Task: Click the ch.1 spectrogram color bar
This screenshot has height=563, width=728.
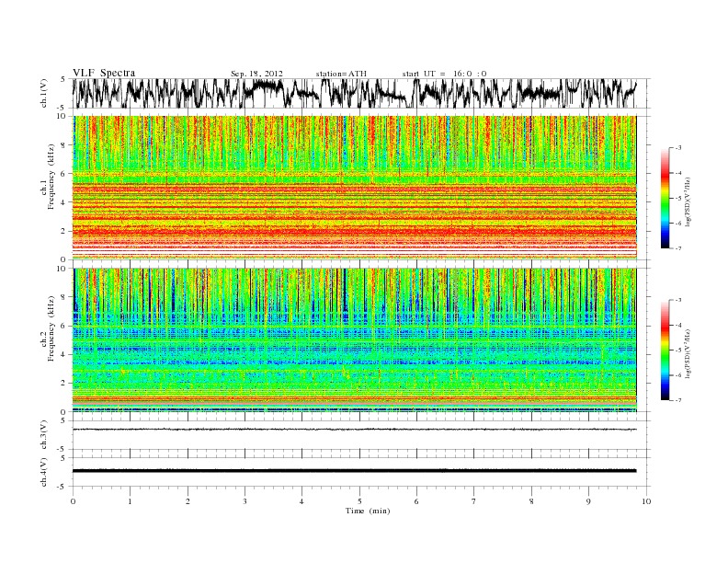Action: tap(665, 198)
